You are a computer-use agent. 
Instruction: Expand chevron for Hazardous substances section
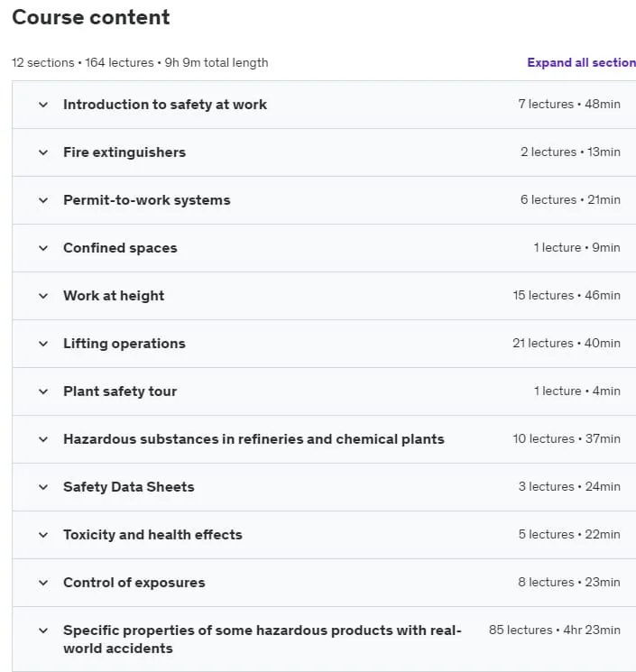[43, 439]
